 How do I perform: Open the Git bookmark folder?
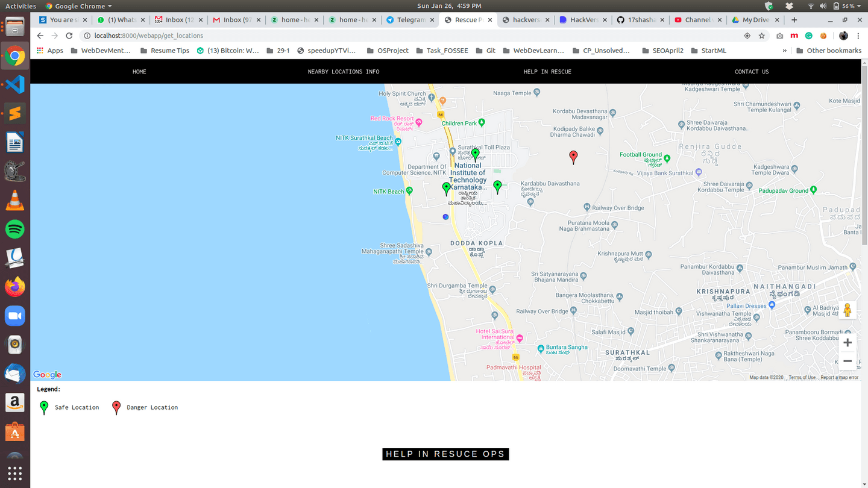point(486,51)
